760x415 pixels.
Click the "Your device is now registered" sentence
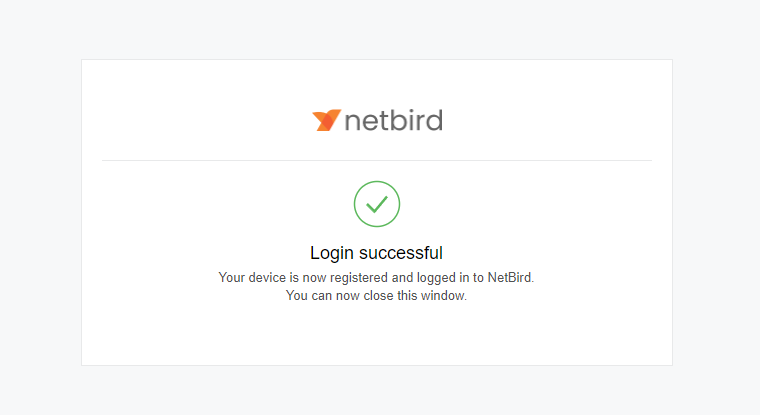pyautogui.click(x=376, y=277)
